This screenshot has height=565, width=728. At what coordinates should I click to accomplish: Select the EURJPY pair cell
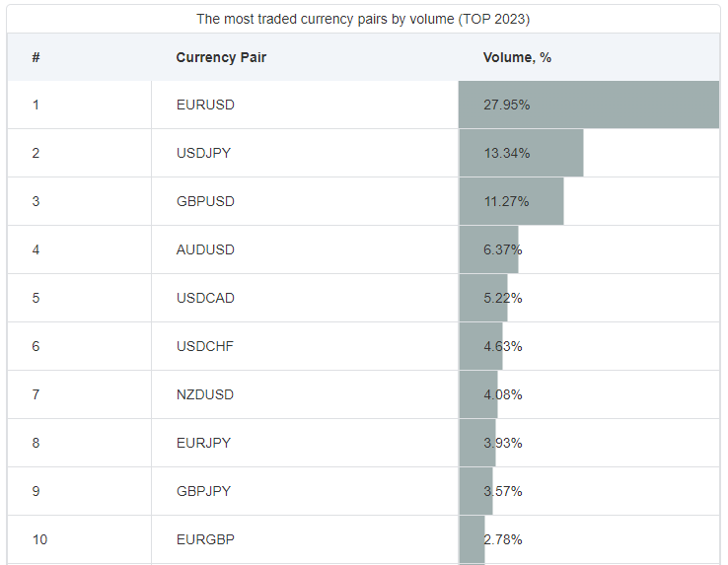click(x=203, y=443)
